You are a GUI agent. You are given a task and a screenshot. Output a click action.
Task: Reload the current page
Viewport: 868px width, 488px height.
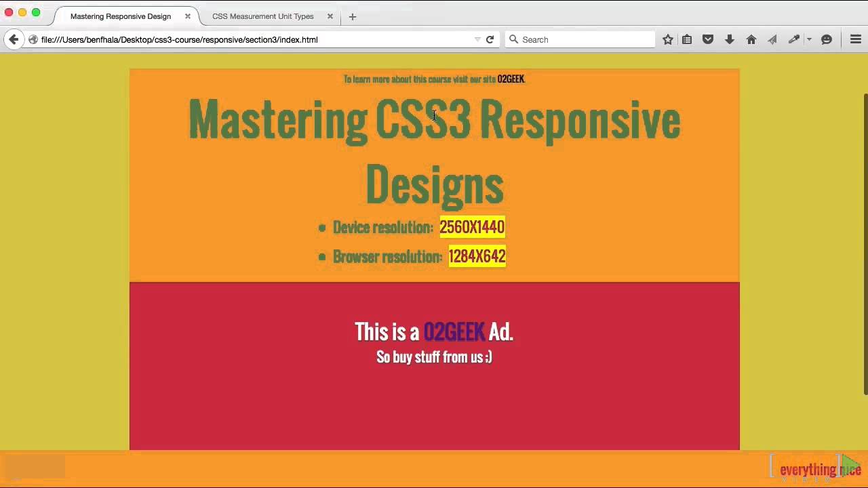pyautogui.click(x=490, y=39)
